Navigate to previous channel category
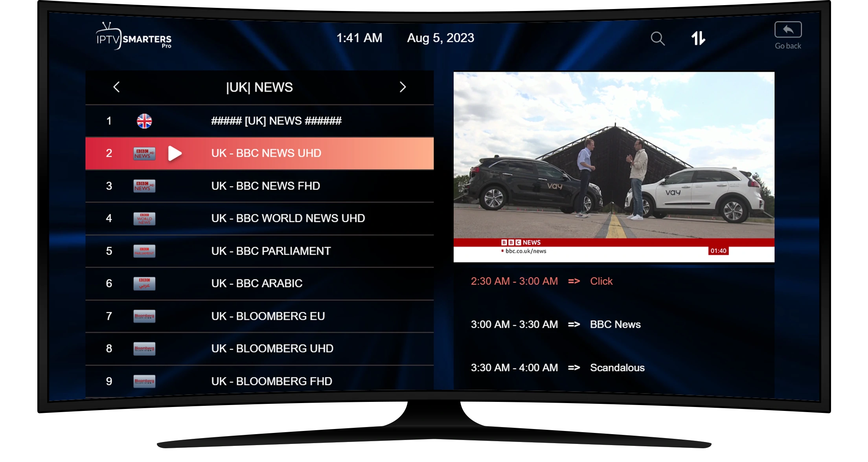868x462 pixels. [x=117, y=87]
